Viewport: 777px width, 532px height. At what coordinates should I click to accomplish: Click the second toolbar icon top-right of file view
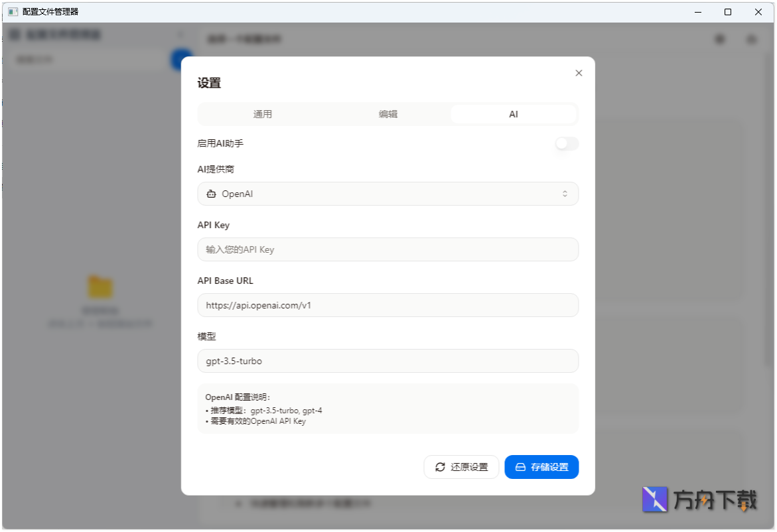pos(751,39)
